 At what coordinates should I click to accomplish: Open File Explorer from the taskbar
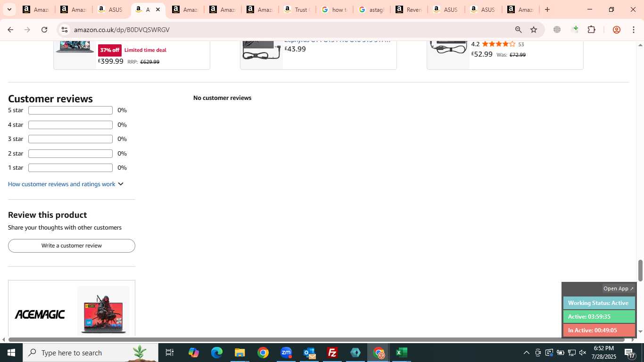(x=239, y=353)
